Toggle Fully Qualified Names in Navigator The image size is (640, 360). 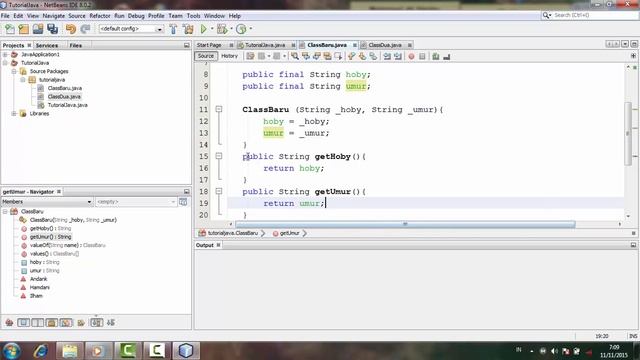[81, 322]
